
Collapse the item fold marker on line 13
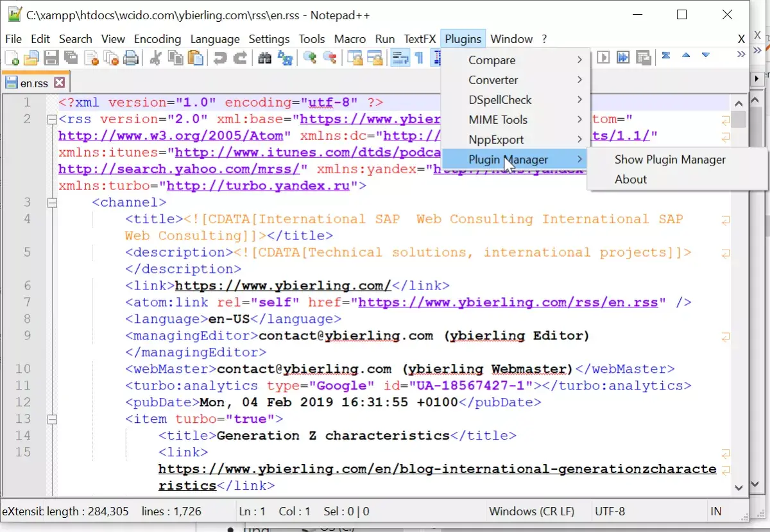pos(52,420)
